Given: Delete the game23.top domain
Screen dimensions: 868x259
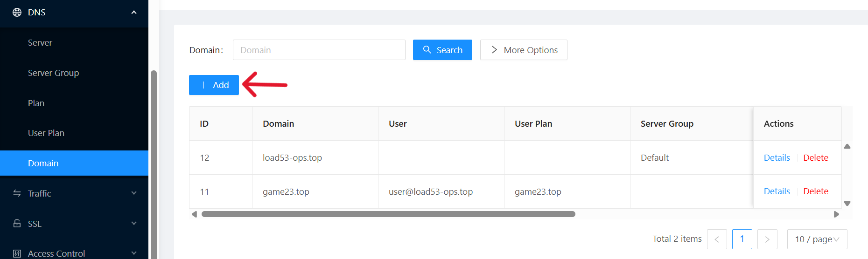Looking at the screenshot, I should (815, 191).
